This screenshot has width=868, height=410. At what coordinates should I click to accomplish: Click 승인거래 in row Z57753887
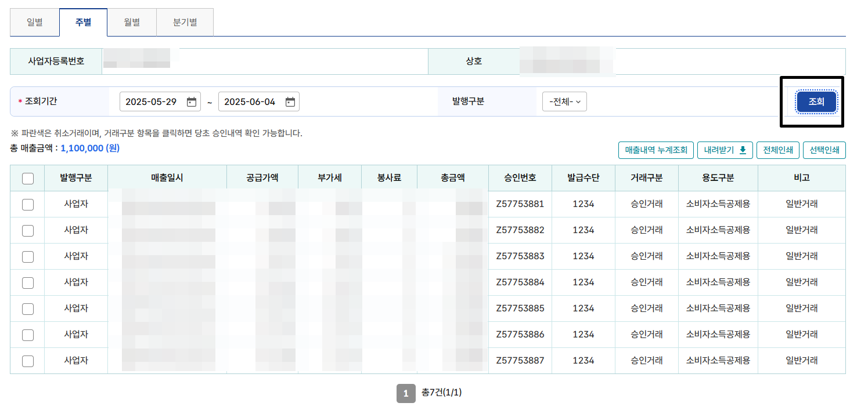click(647, 361)
